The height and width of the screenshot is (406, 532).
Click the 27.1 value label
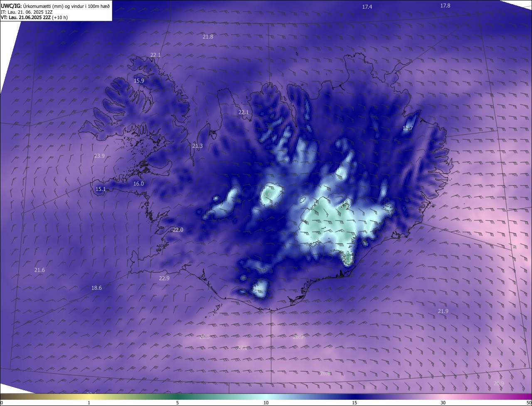[x=242, y=348]
